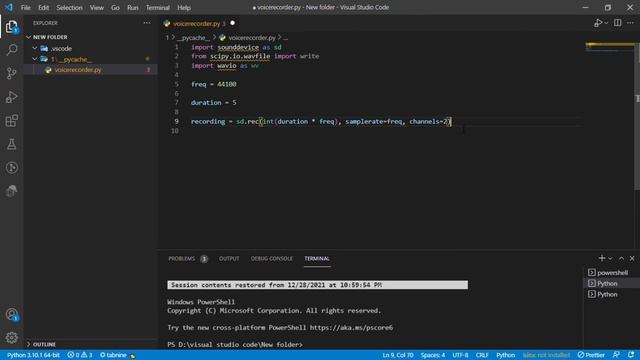
Task: Open the Run and Debug view icon
Action: [x=11, y=97]
